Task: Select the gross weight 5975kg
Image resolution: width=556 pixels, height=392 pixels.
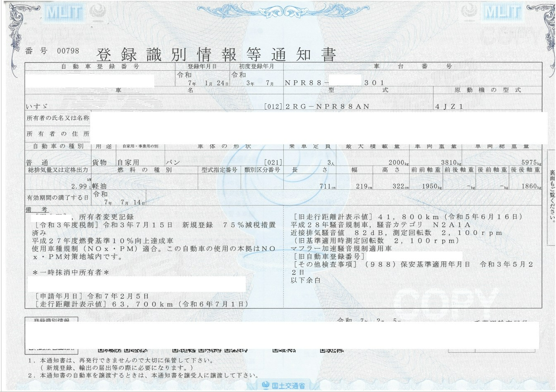Action: [531, 163]
